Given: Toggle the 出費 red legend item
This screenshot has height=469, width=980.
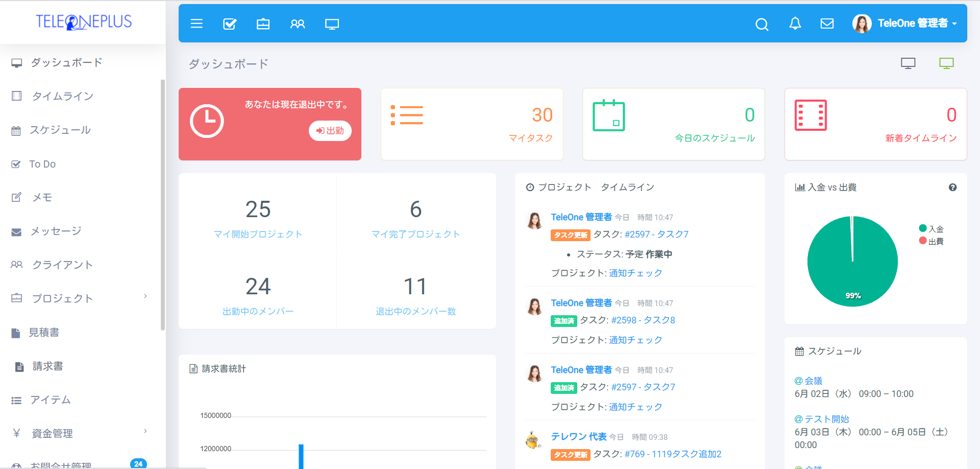Looking at the screenshot, I should point(932,241).
